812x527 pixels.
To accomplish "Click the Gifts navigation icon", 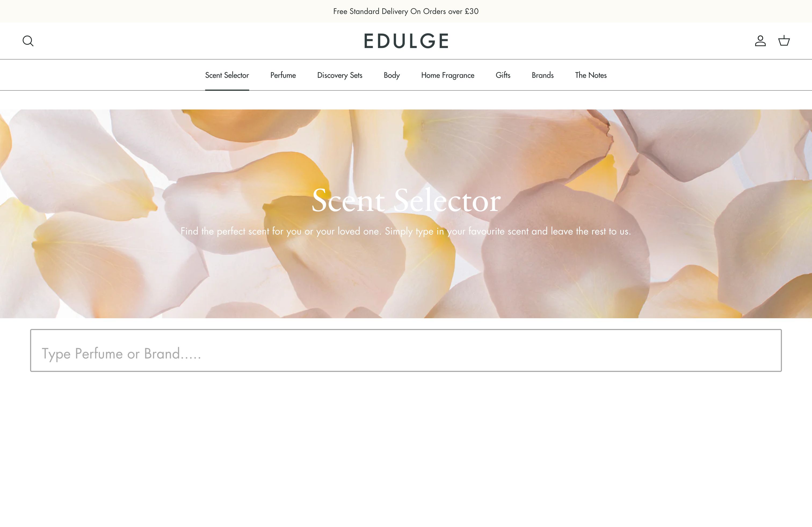I will coord(502,75).
